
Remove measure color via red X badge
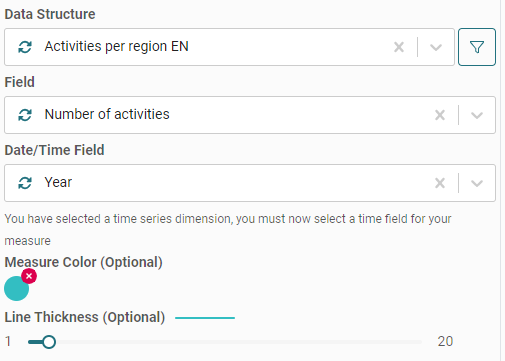click(x=29, y=276)
